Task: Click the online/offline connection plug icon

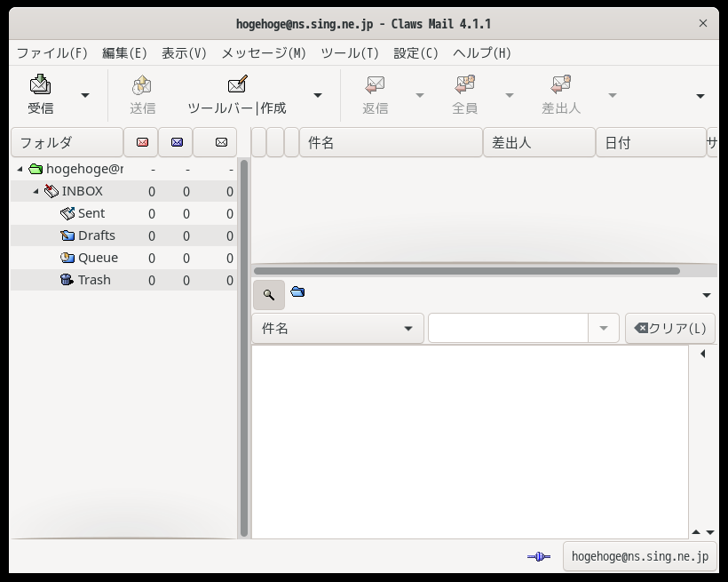Action: click(539, 556)
